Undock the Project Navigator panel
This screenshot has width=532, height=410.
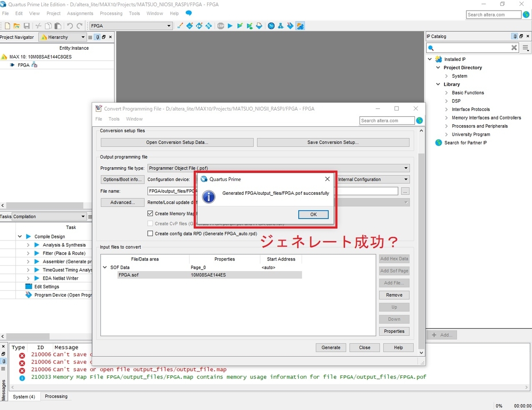click(x=104, y=37)
